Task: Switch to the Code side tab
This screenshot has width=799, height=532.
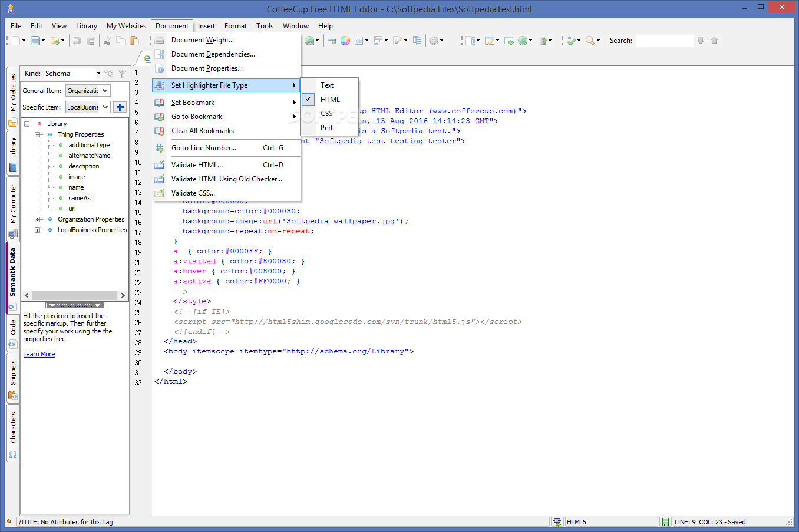Action: [13, 334]
